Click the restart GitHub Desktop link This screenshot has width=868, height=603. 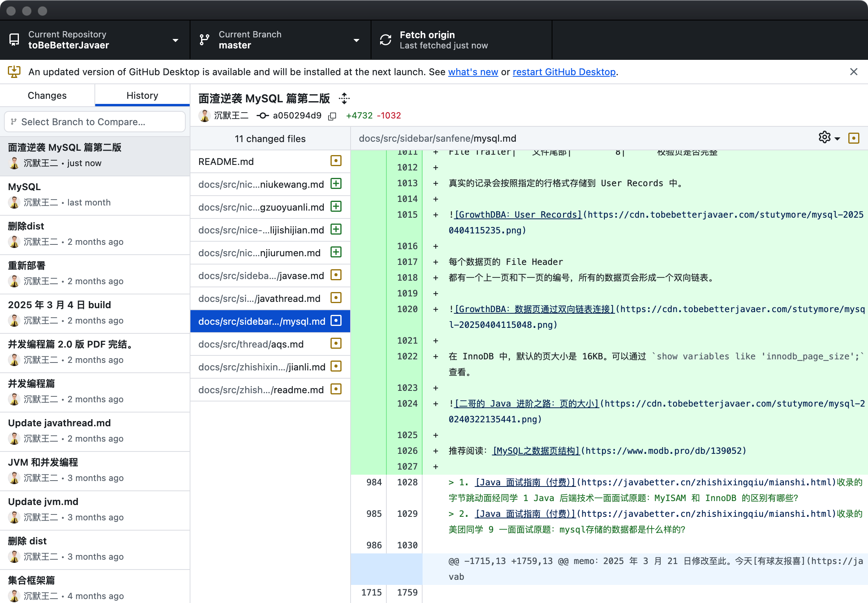563,72
